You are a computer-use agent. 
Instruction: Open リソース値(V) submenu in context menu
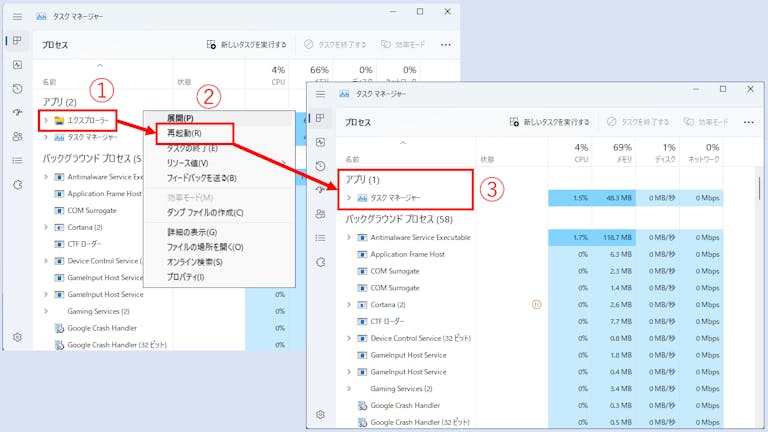(x=219, y=163)
